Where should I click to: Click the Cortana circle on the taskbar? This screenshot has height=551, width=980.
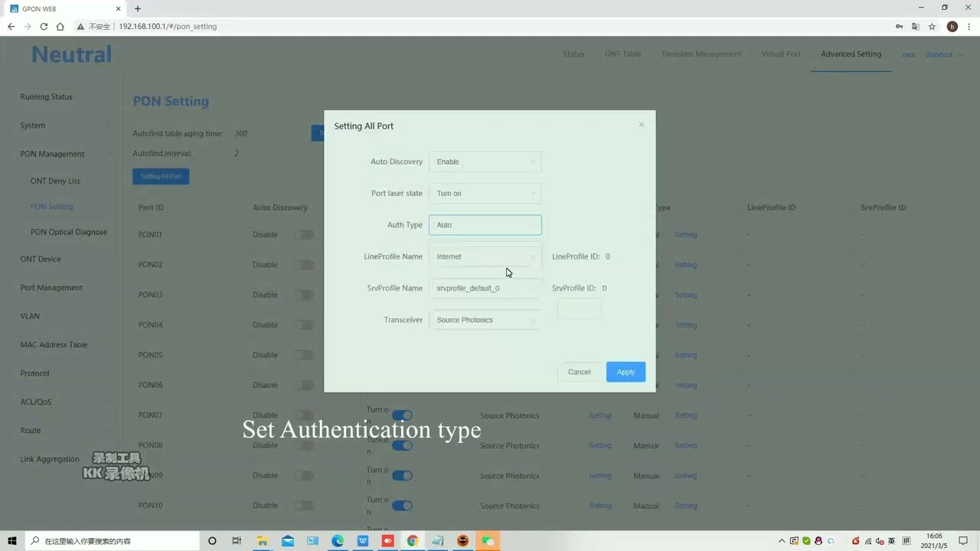click(x=212, y=541)
